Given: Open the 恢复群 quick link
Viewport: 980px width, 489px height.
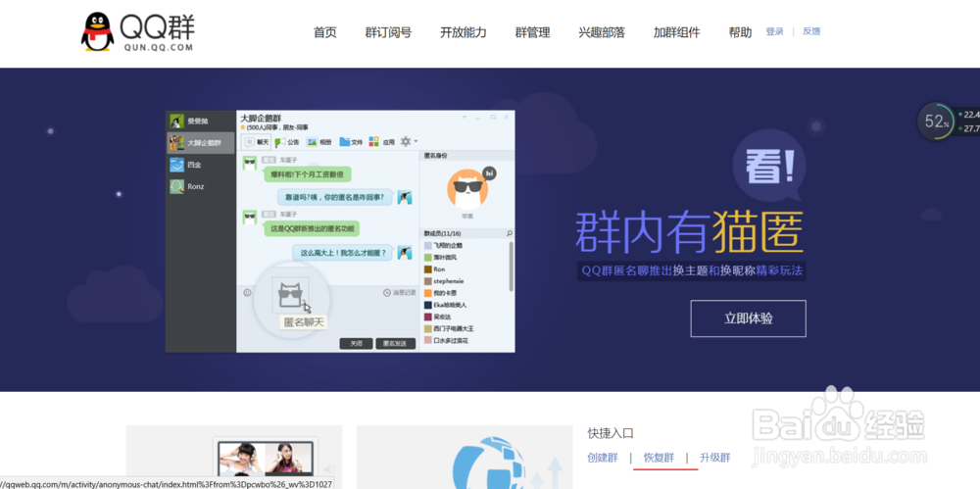Looking at the screenshot, I should click(x=659, y=458).
